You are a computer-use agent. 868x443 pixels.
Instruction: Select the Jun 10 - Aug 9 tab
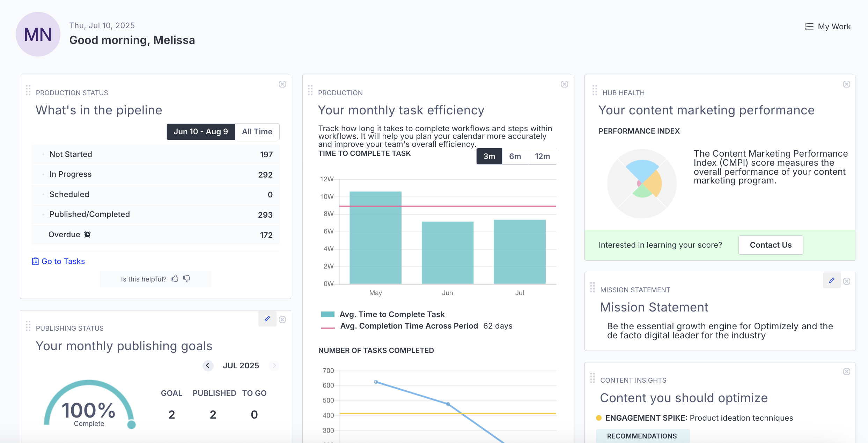(201, 132)
